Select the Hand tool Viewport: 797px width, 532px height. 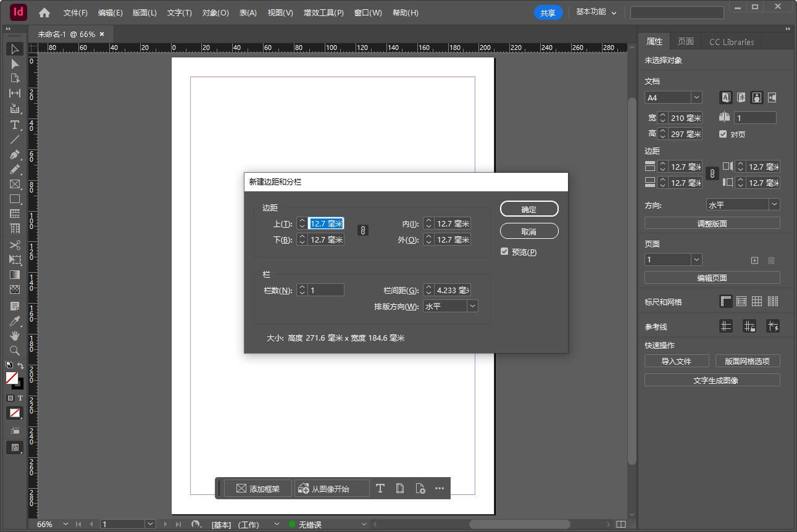tap(14, 335)
